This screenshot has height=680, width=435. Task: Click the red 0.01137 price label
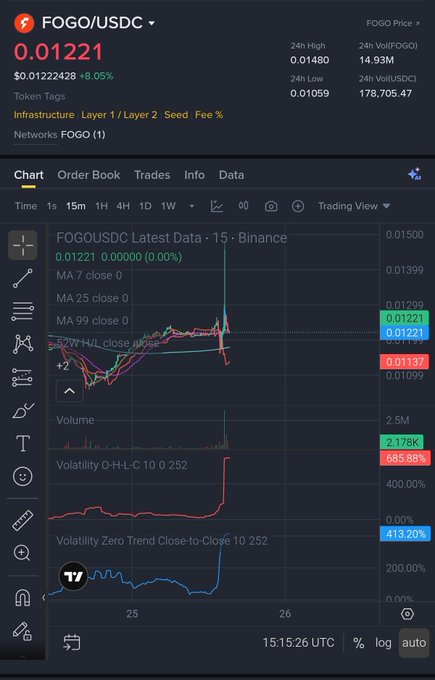(405, 362)
